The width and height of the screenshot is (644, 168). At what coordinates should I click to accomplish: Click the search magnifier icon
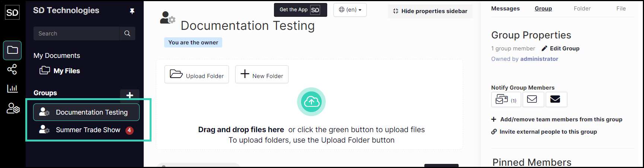coord(127,34)
